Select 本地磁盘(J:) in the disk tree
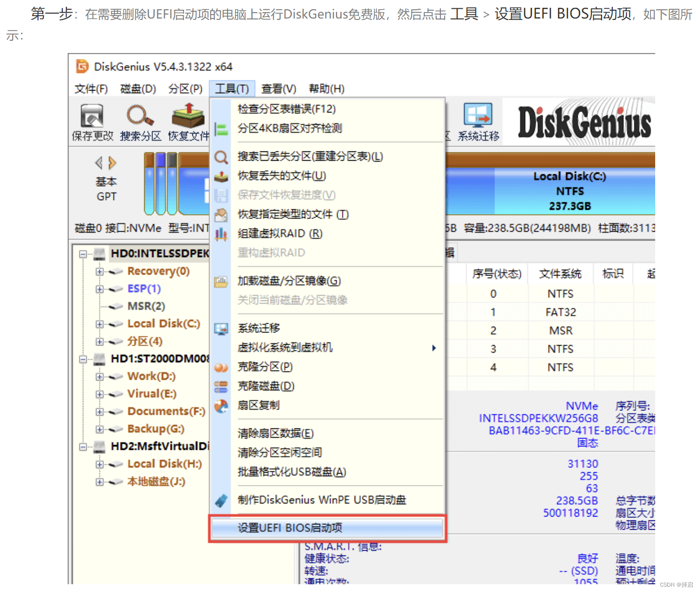700x592 pixels. (x=156, y=481)
